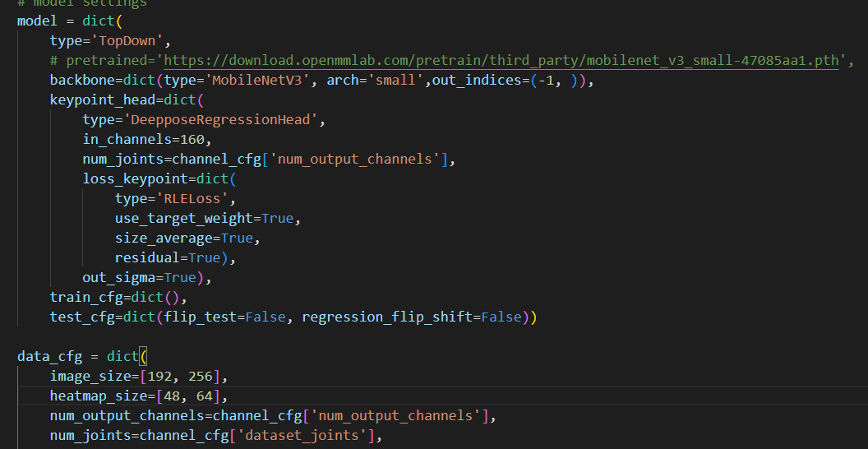This screenshot has width=868, height=449.
Task: Select the 'MobileNetV3' string
Action: 258,80
